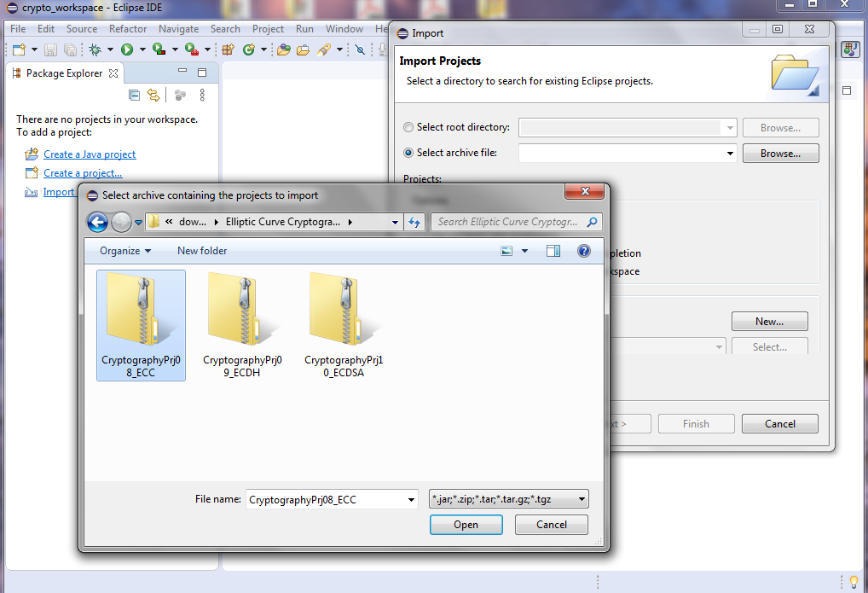This screenshot has height=593, width=868.
Task: Collapse All in the Package Explorer
Action: tap(134, 95)
